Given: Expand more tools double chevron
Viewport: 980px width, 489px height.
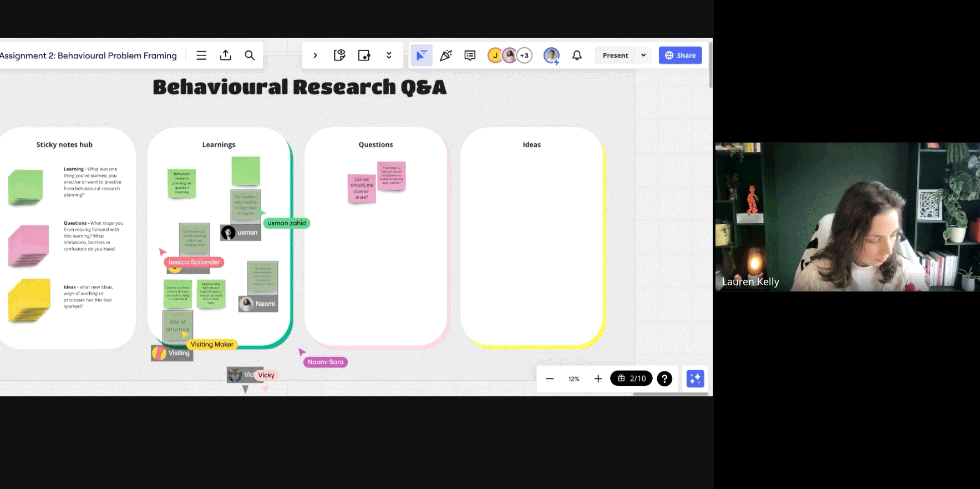Looking at the screenshot, I should [x=389, y=56].
